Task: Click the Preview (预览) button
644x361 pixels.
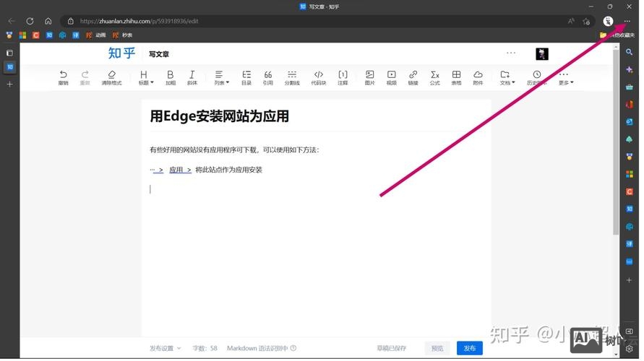Action: 437,348
